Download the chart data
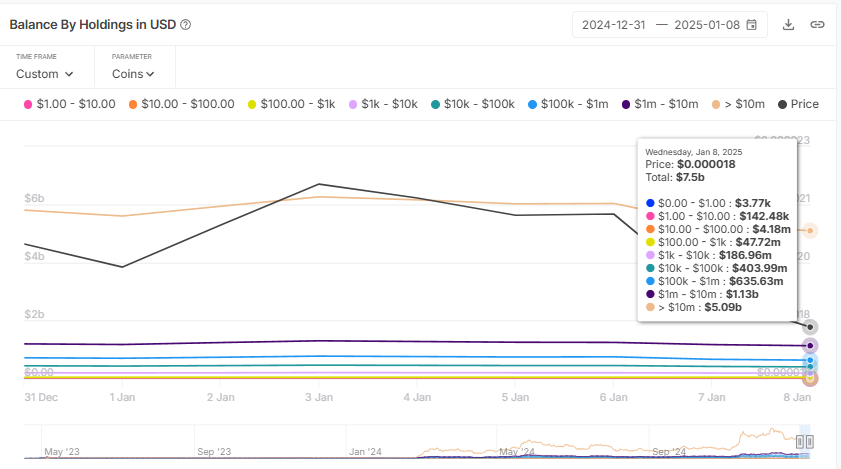The height and width of the screenshot is (469, 841). [788, 24]
